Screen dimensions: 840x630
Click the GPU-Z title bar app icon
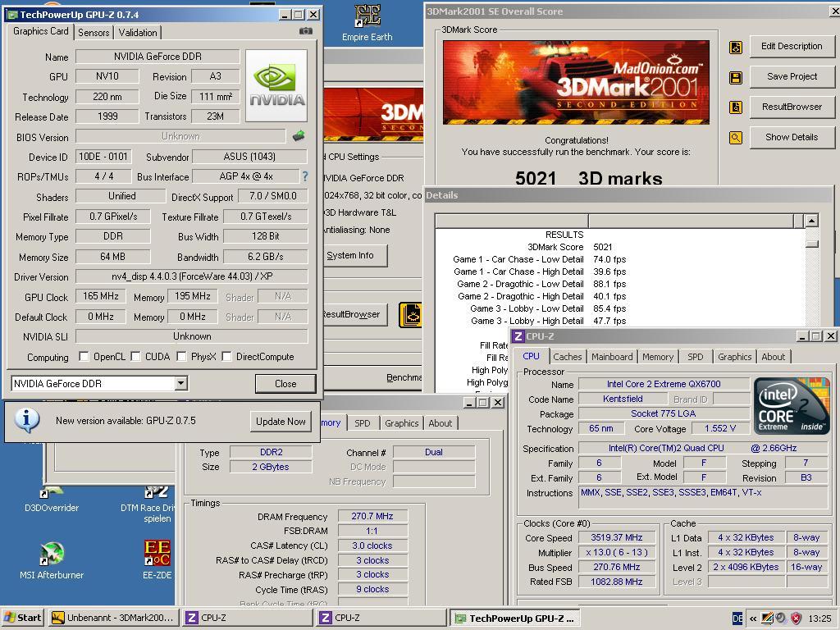[x=11, y=15]
